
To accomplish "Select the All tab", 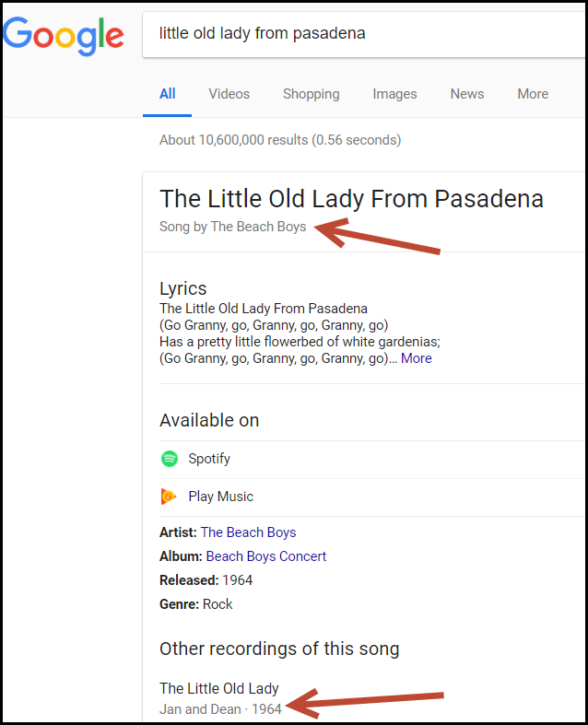I will point(167,94).
